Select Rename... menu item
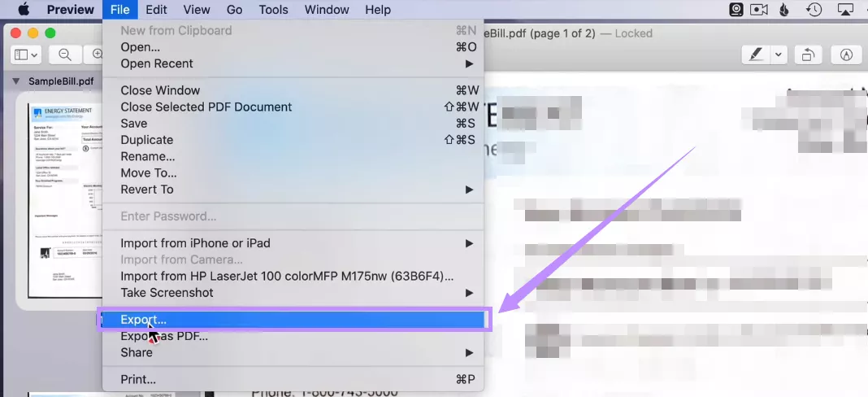The width and height of the screenshot is (868, 397). 293,156
